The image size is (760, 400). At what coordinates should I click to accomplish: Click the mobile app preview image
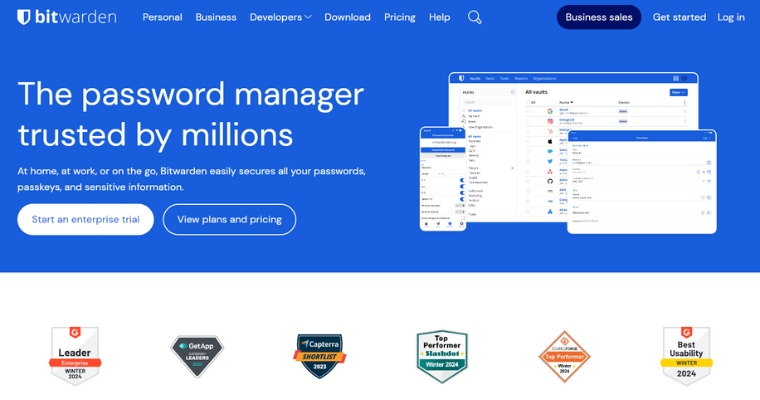[x=443, y=178]
